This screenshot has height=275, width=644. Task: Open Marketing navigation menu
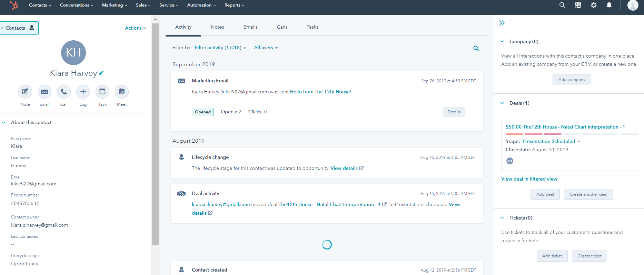click(115, 5)
